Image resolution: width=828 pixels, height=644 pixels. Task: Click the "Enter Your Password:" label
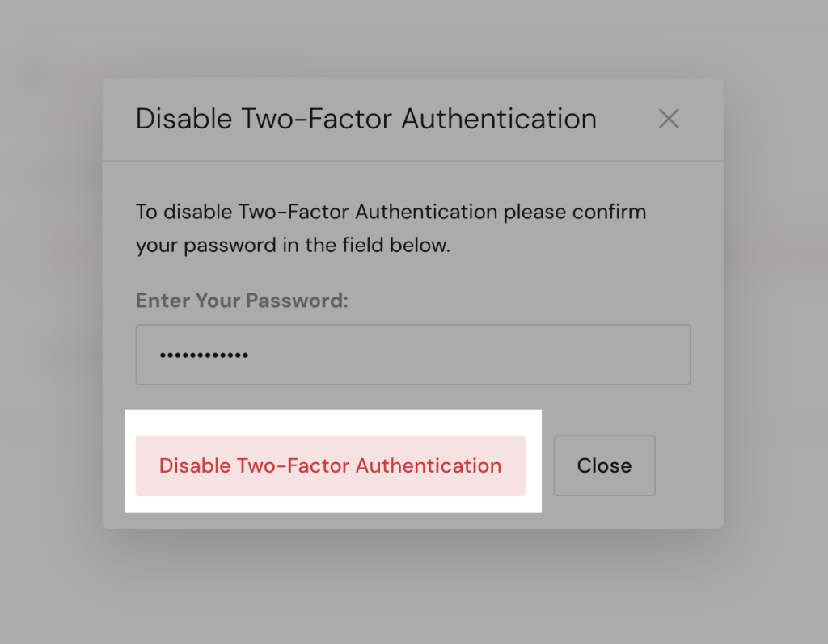(x=242, y=301)
